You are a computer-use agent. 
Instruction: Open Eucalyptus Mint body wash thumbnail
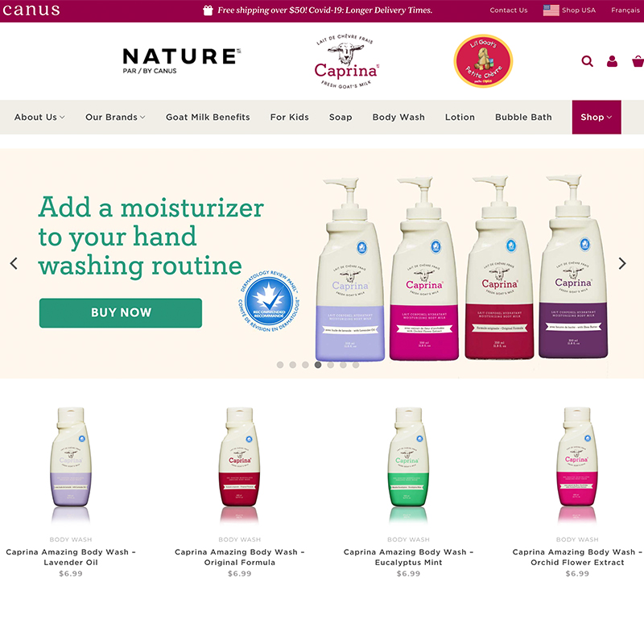pyautogui.click(x=408, y=464)
